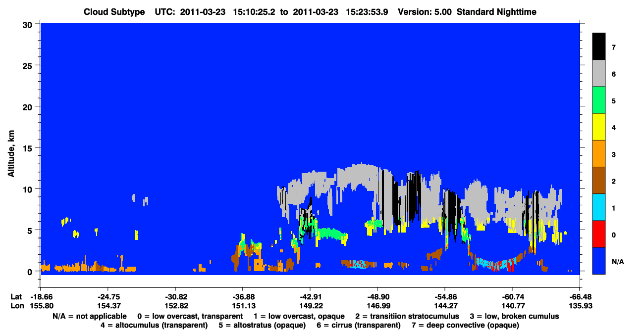
Task: Click latitude value '-18.66'
Action: (x=41, y=296)
